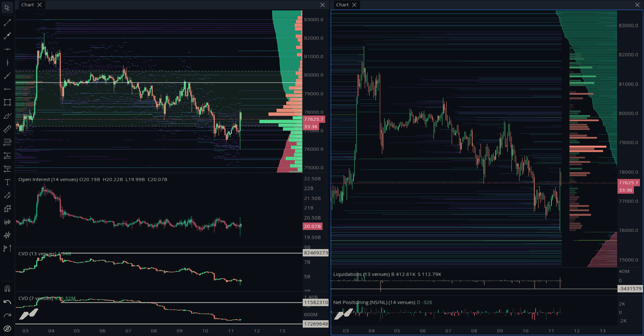
Task: Select the short position tool marked S
Action: [7, 169]
